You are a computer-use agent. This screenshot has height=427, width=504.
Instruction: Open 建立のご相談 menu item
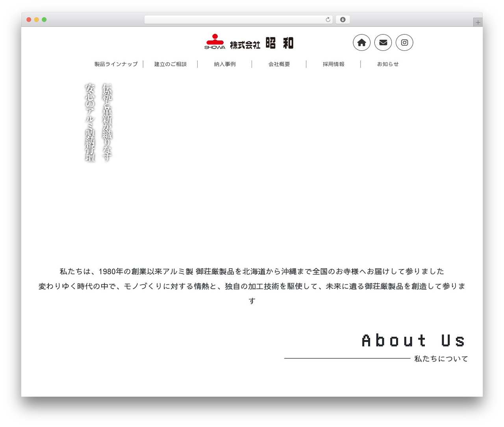[x=170, y=64]
